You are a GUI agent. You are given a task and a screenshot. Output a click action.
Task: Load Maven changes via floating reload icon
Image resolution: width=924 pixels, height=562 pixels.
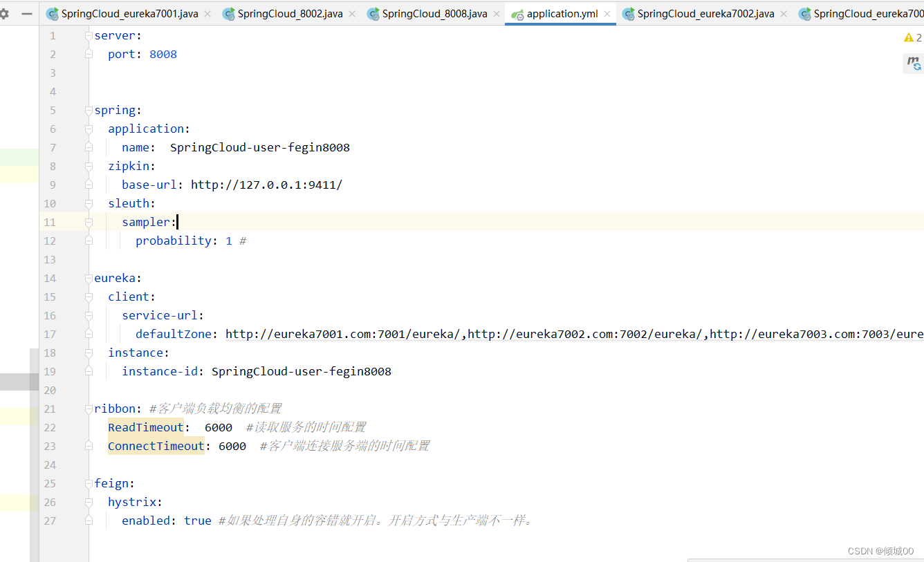[x=914, y=64]
